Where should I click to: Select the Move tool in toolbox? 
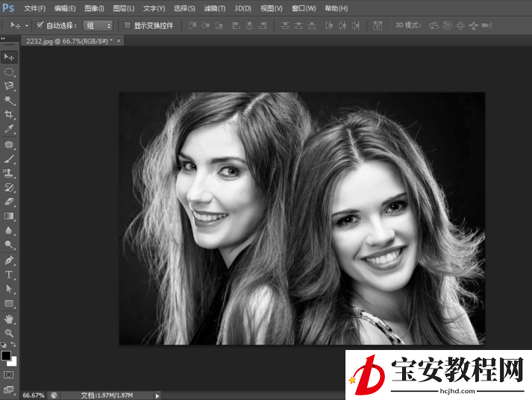[x=9, y=57]
